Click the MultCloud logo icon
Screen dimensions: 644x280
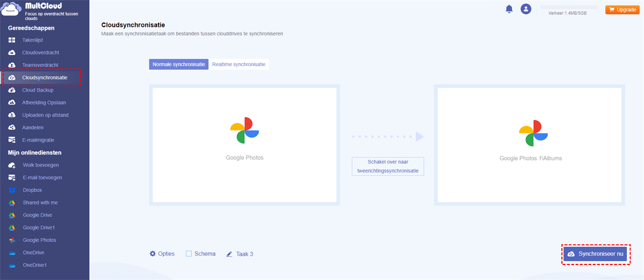(x=12, y=10)
